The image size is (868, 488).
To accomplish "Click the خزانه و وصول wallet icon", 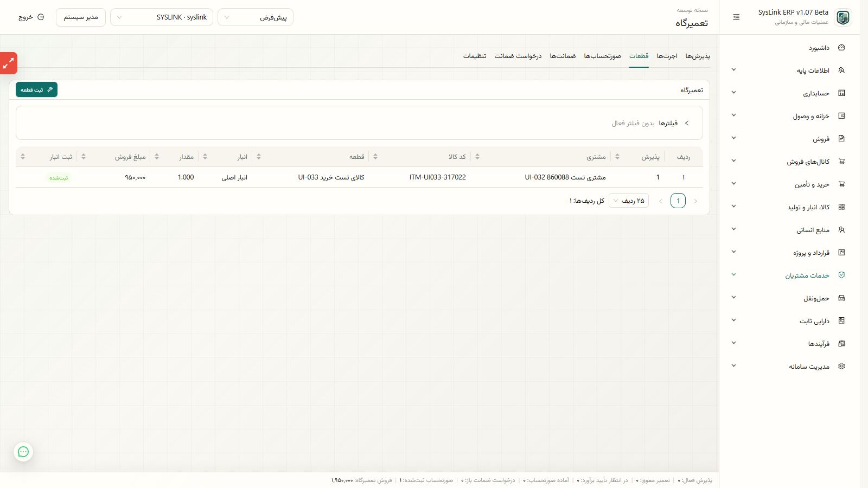I will pos(841,116).
